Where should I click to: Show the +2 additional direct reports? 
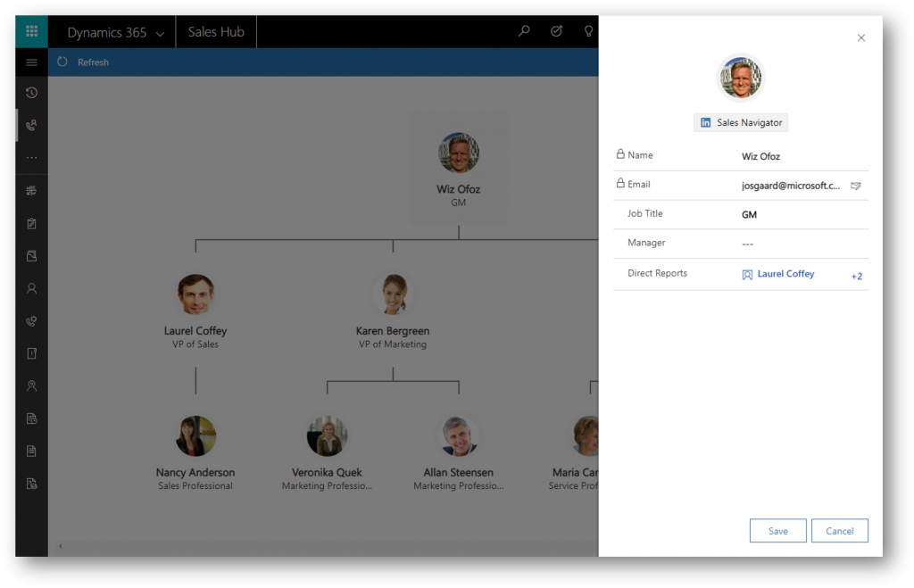(x=856, y=277)
